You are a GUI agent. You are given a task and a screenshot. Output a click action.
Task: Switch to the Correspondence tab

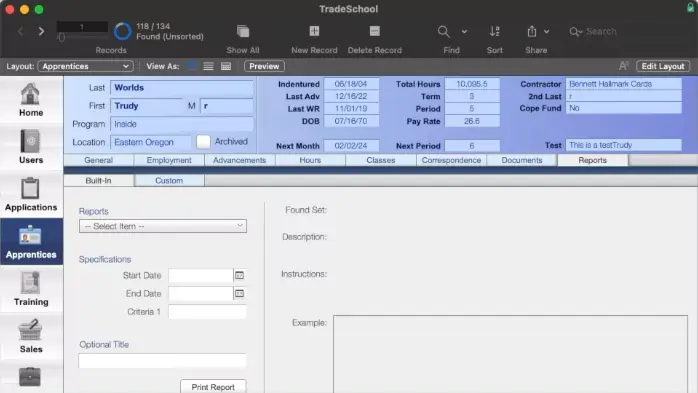451,160
